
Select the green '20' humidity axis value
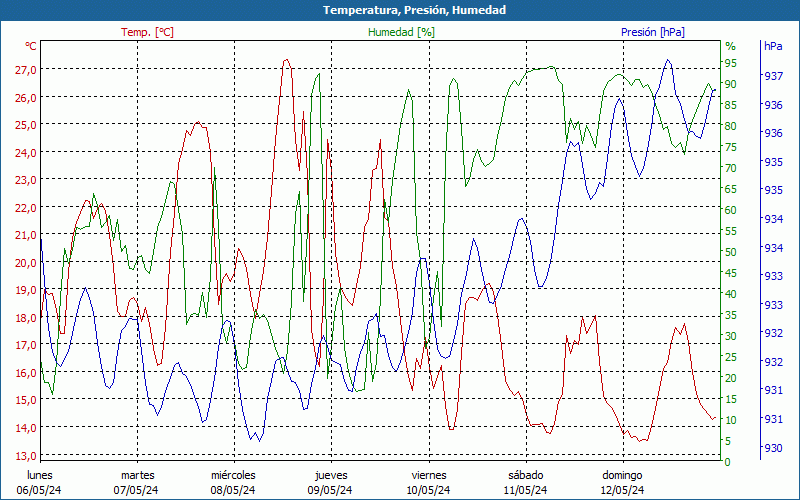731,378
